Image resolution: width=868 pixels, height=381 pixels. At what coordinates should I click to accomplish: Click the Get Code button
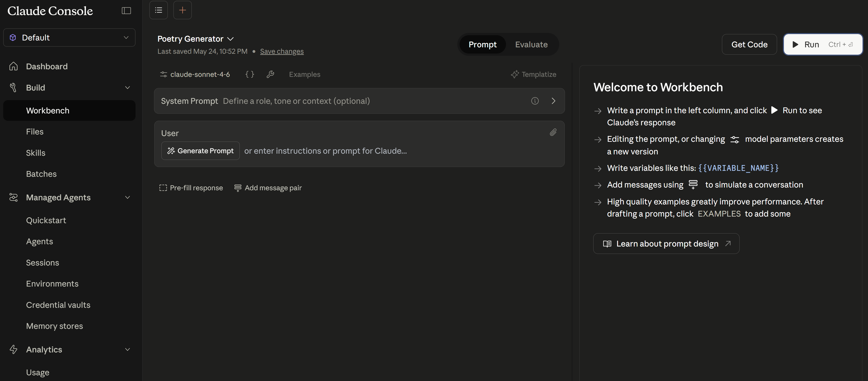(x=749, y=45)
